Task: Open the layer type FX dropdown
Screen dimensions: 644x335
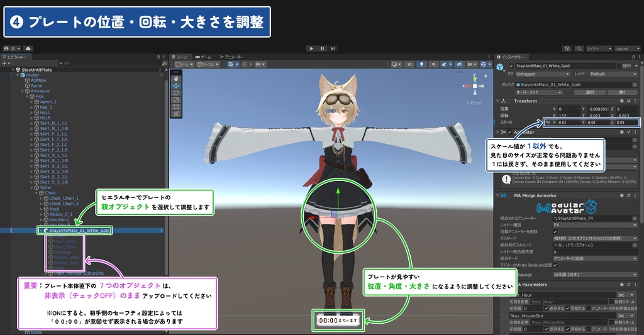Action: coord(595,225)
